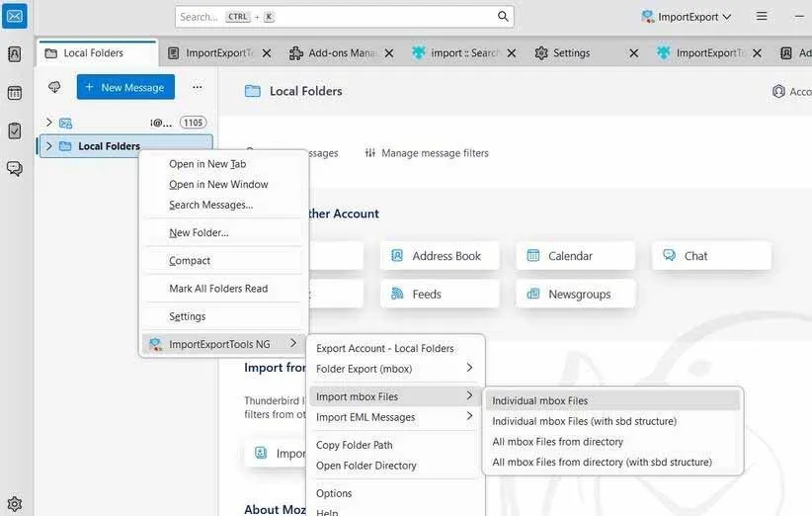Expand the Local Folders tree item
The image size is (812, 516).
(48, 146)
